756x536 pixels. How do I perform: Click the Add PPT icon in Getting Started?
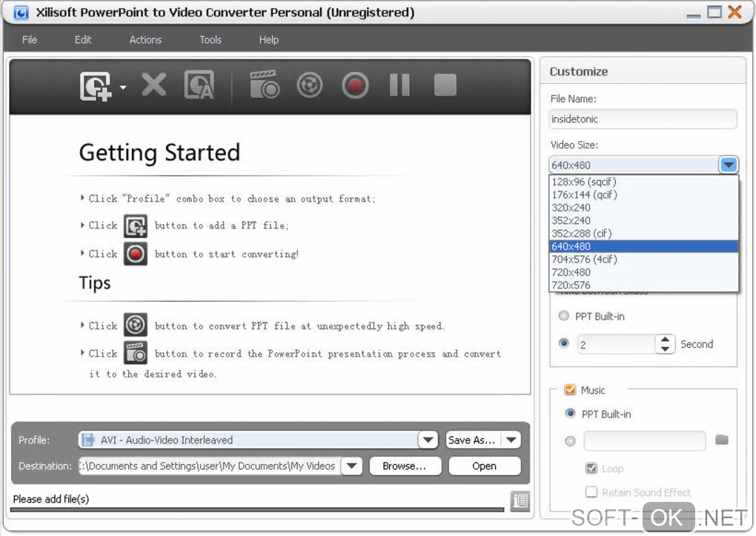click(x=136, y=226)
